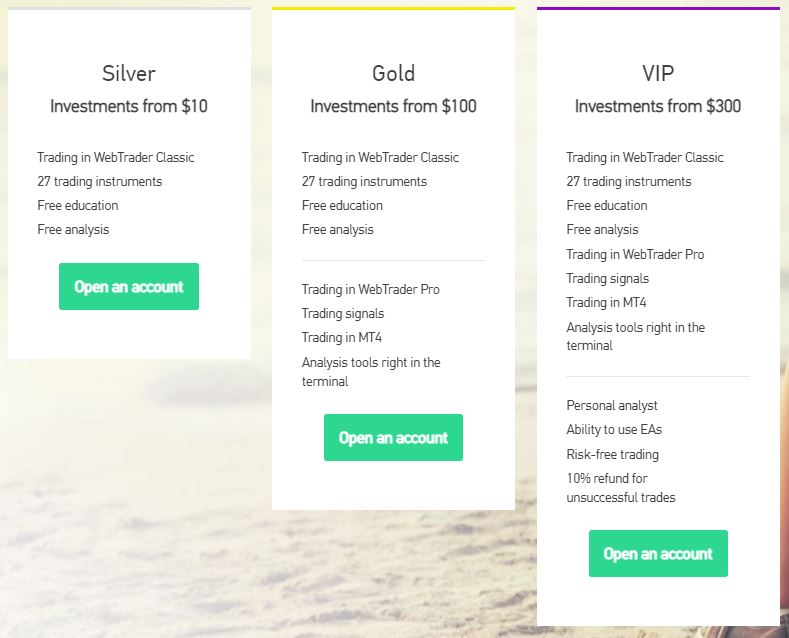This screenshot has height=638, width=789.
Task: Click 'Trading in WebTrader Pro' in Gold card
Action: coord(371,289)
